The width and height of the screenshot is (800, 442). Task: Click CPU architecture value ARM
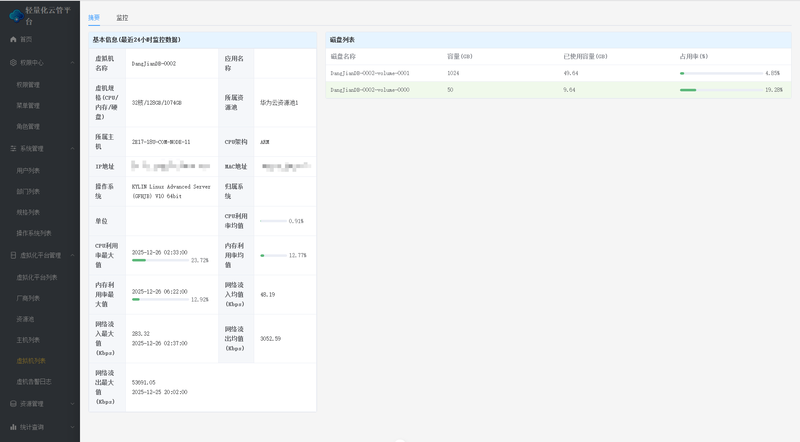click(x=264, y=142)
